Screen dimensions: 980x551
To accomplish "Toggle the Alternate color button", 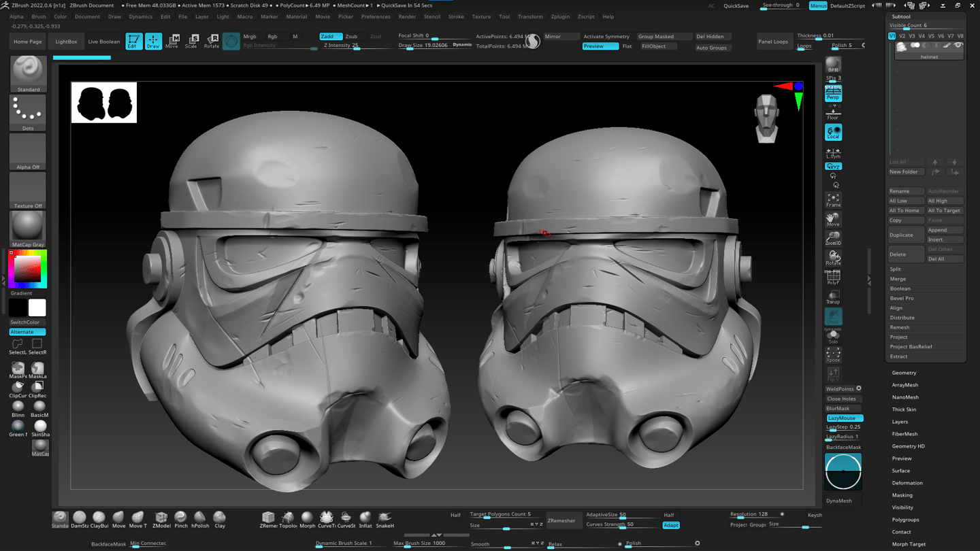I will 28,332.
